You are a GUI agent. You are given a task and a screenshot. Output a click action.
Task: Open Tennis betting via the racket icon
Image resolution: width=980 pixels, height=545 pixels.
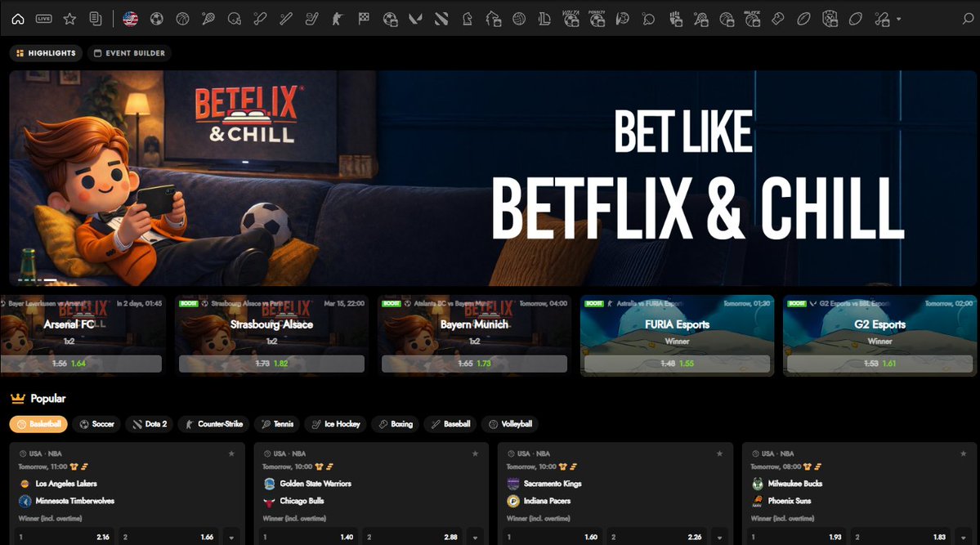point(207,18)
